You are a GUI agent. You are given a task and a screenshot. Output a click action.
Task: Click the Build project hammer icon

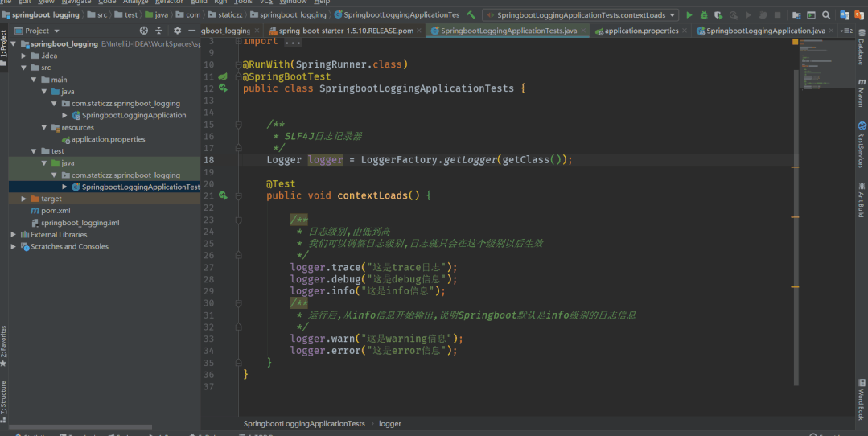(471, 15)
